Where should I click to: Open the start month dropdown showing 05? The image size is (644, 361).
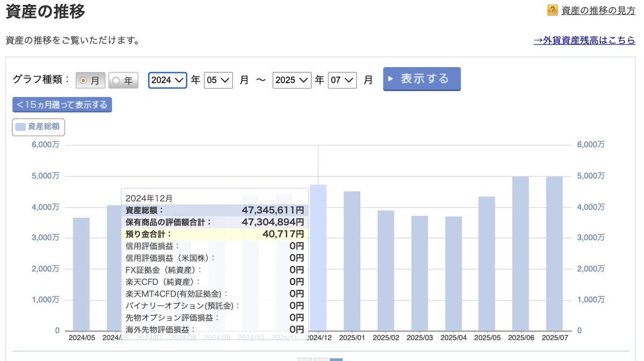click(218, 80)
